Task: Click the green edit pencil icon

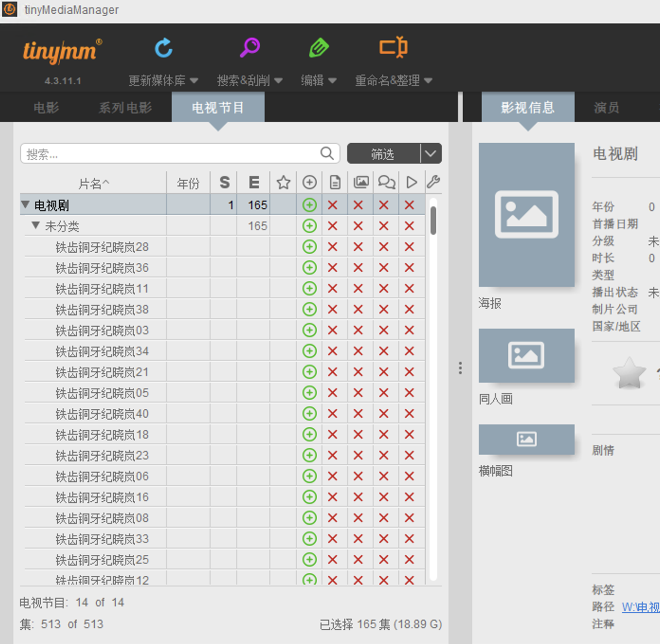Action: point(319,48)
